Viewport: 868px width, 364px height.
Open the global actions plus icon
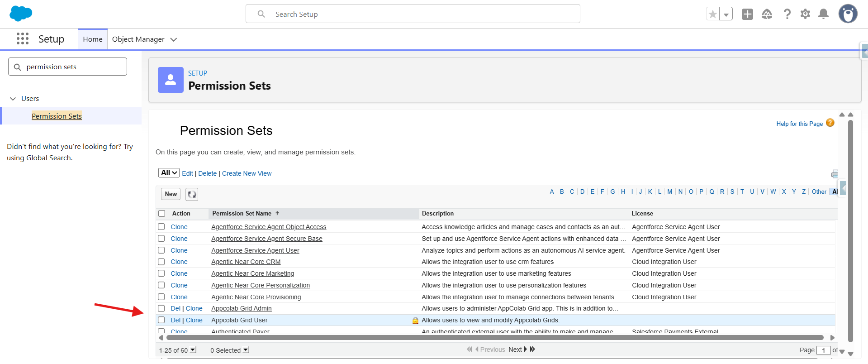748,14
